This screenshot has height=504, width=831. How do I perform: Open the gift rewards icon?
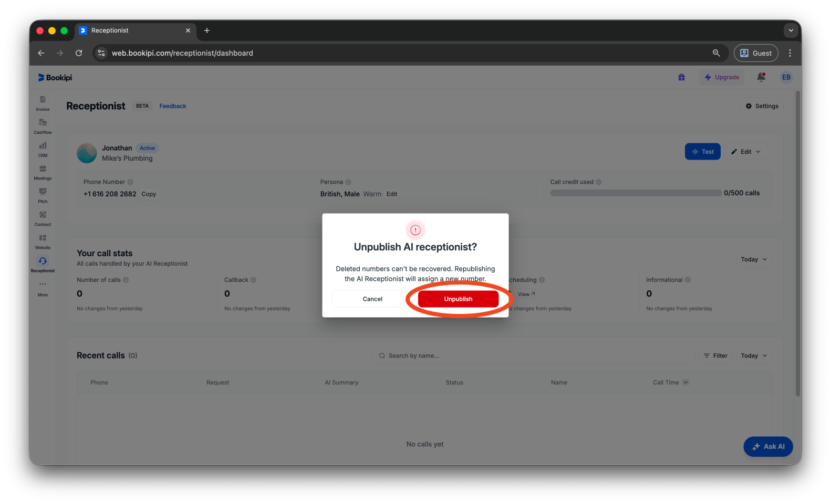coord(681,77)
